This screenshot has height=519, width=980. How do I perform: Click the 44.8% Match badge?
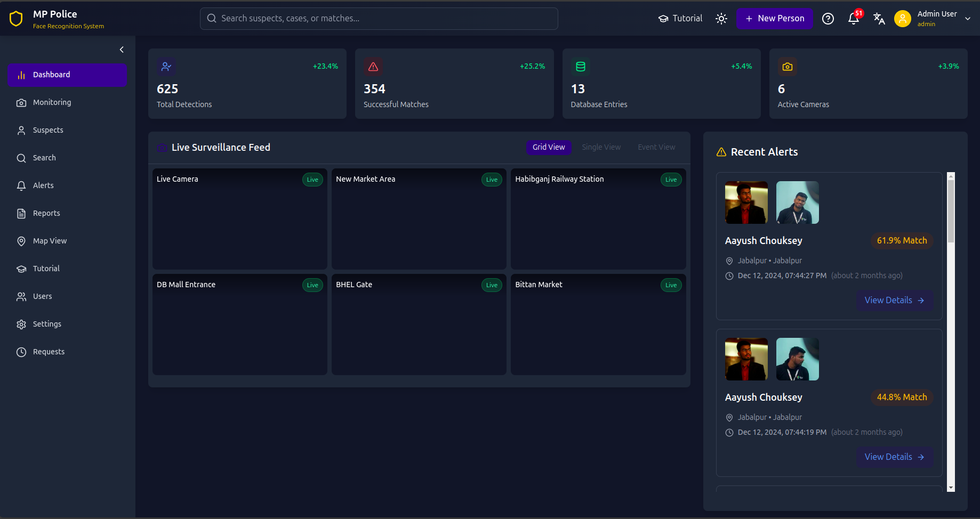pos(902,398)
